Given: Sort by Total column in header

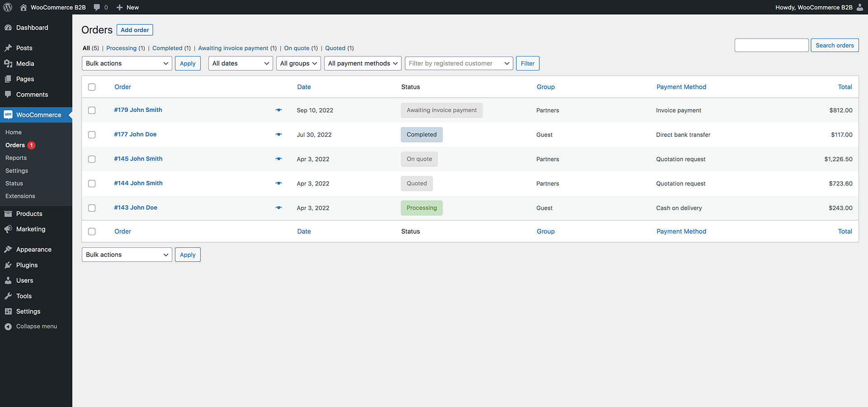Looking at the screenshot, I should 845,87.
